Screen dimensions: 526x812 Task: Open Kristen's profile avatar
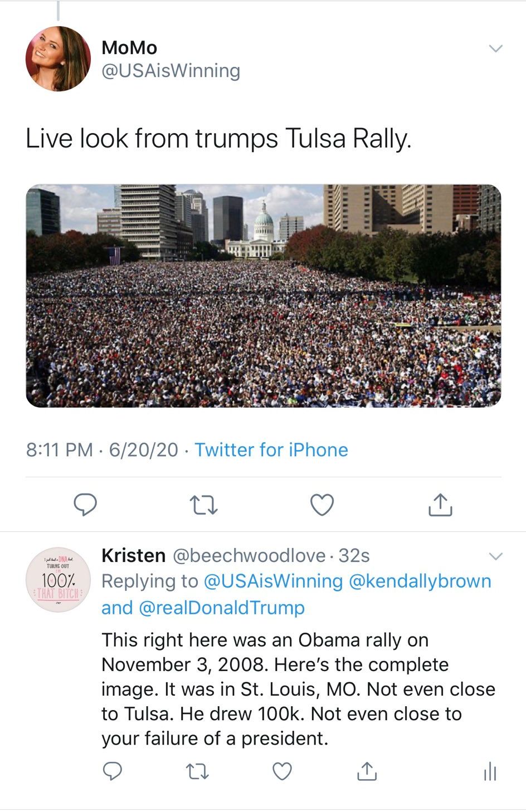(58, 580)
